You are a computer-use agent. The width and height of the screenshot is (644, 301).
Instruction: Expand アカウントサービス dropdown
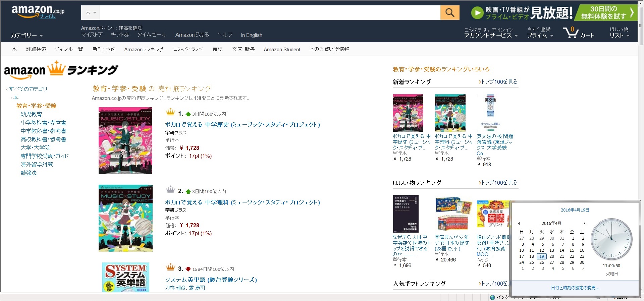coord(491,35)
